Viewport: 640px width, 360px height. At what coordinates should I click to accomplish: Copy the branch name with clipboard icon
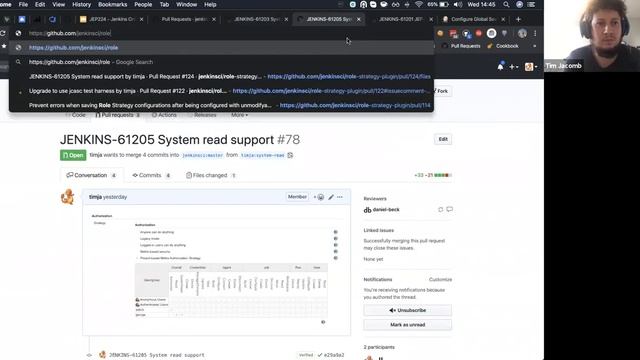[x=290, y=155]
